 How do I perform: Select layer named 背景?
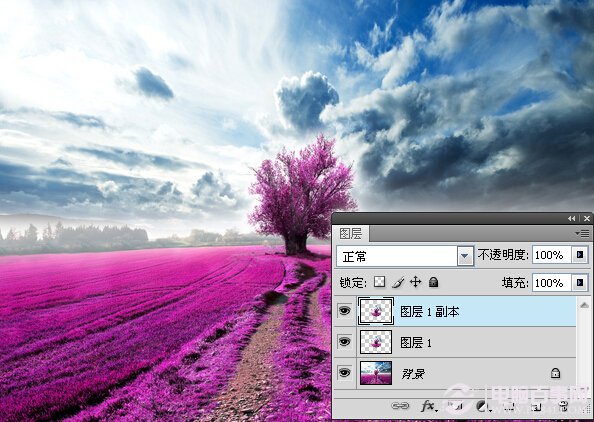tap(413, 374)
